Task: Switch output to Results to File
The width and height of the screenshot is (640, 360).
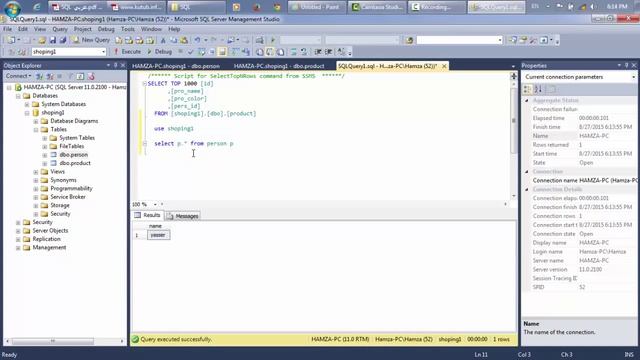Action: (x=280, y=52)
